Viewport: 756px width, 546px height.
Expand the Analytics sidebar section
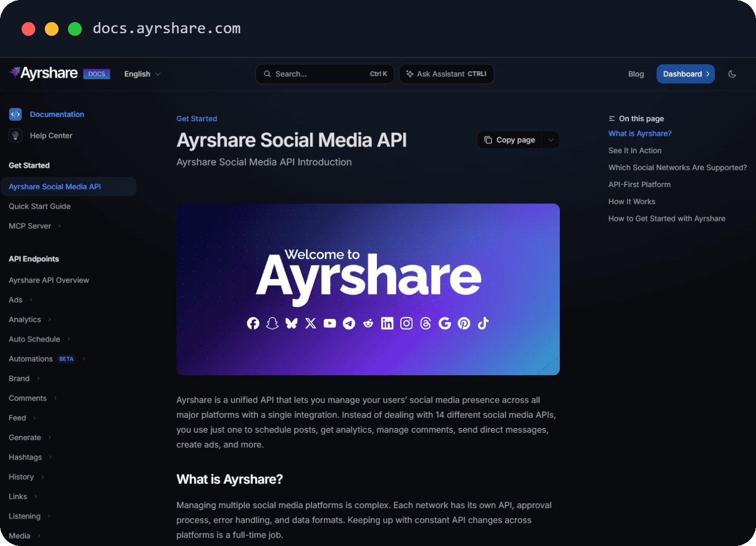(x=30, y=319)
